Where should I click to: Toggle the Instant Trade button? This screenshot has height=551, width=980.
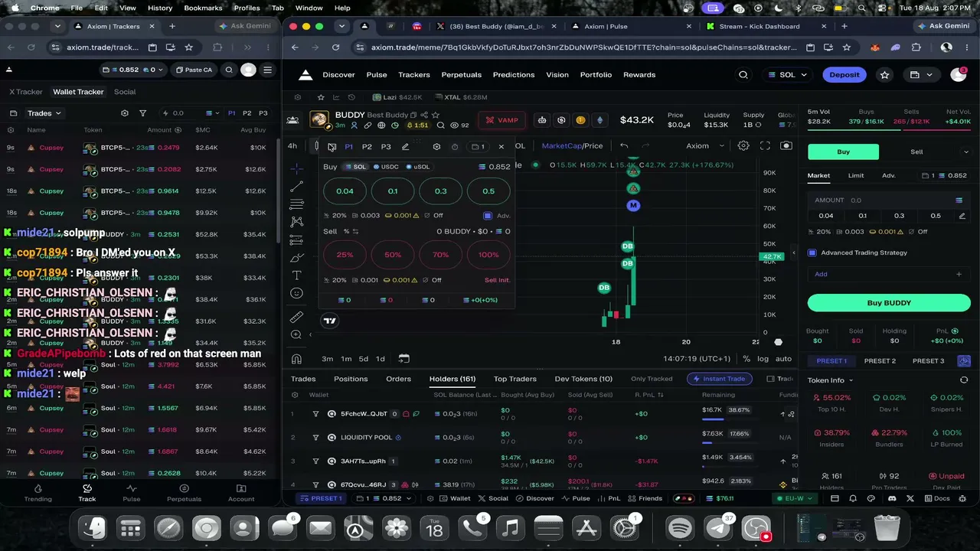pos(719,379)
